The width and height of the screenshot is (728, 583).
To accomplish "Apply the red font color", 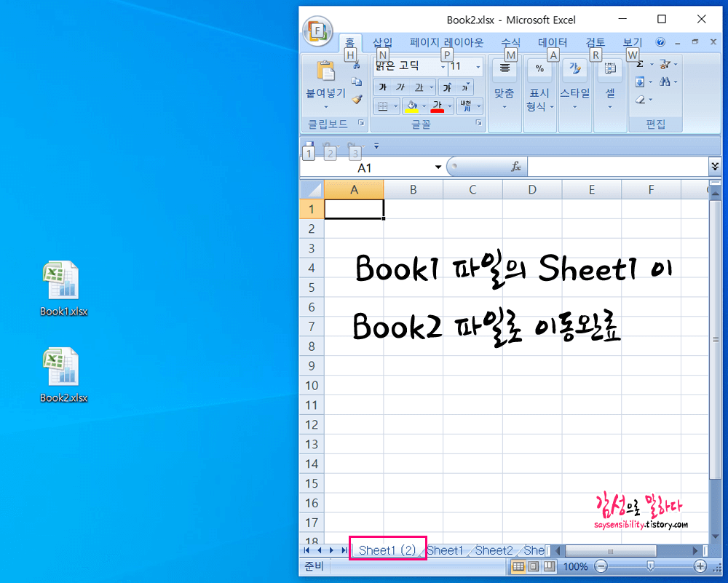I will tap(437, 106).
